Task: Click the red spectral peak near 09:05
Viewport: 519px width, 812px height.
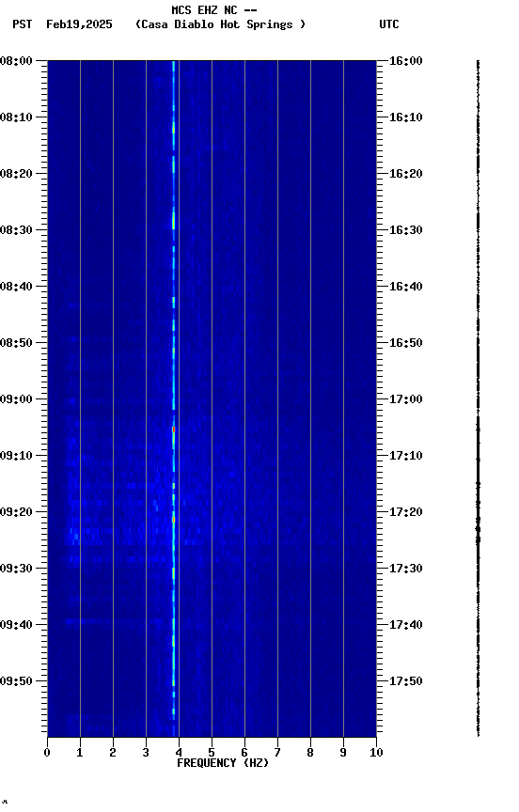Action: [x=174, y=429]
